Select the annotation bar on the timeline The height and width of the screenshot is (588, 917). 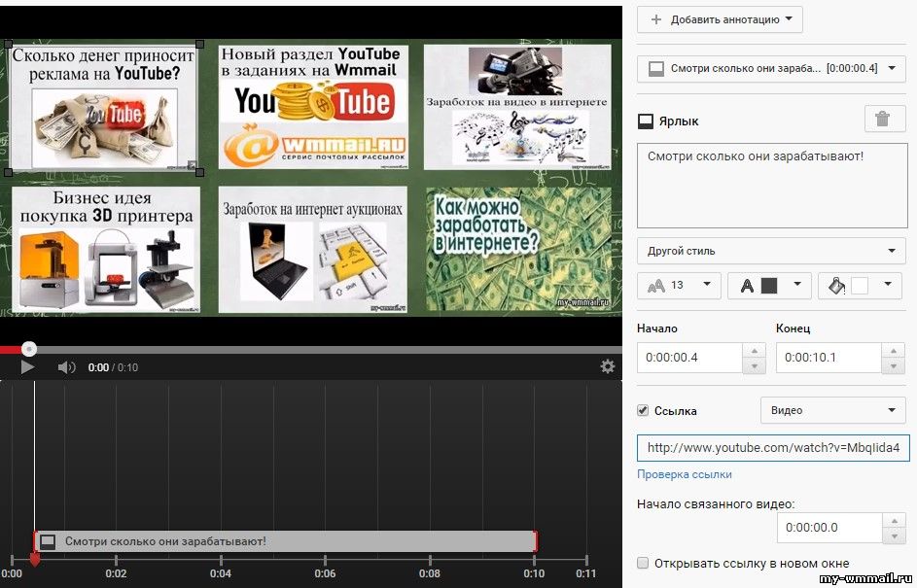(285, 541)
